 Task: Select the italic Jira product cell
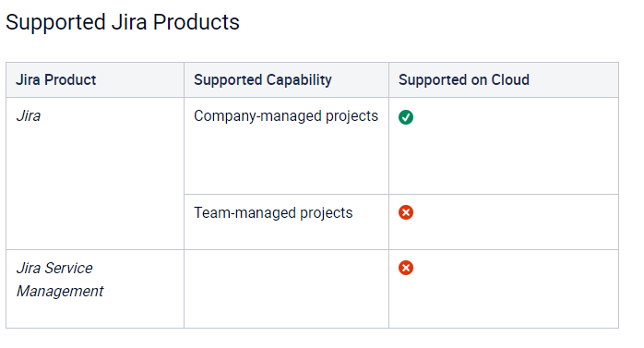click(x=29, y=116)
